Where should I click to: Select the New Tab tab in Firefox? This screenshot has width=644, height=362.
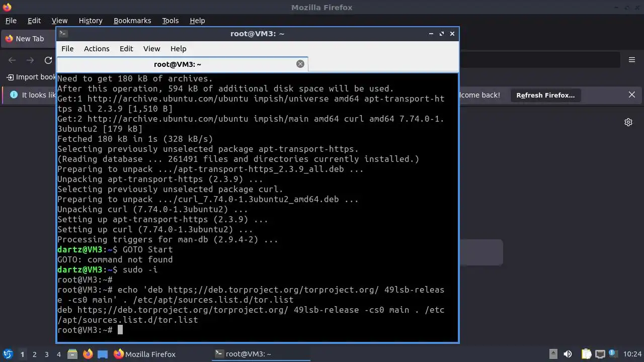tap(29, 39)
